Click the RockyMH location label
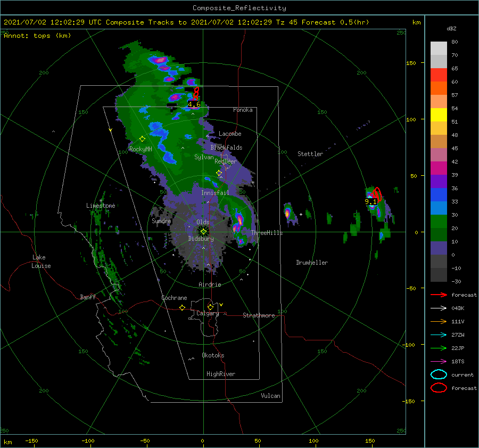479x448 pixels. click(141, 149)
